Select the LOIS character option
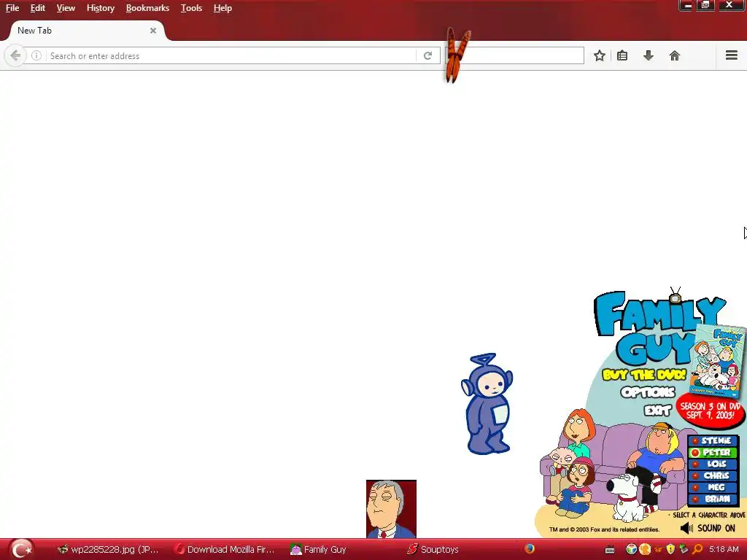The height and width of the screenshot is (560, 747). 713,464
